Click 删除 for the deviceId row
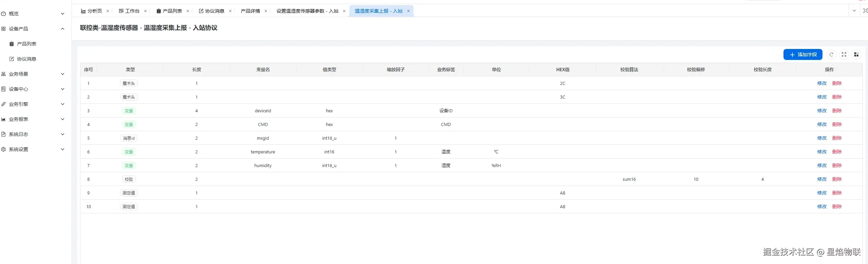This screenshot has height=264, width=868. (837, 111)
